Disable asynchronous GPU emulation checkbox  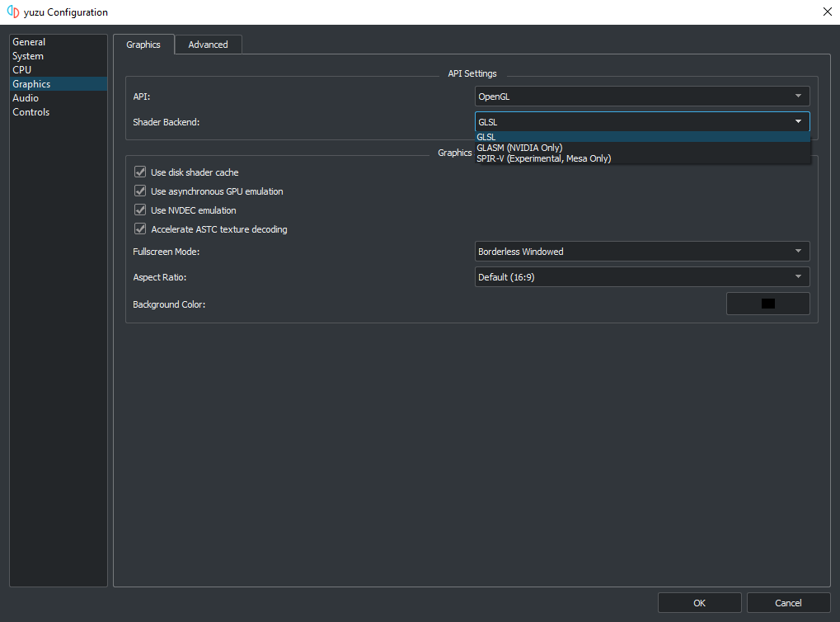(x=140, y=191)
